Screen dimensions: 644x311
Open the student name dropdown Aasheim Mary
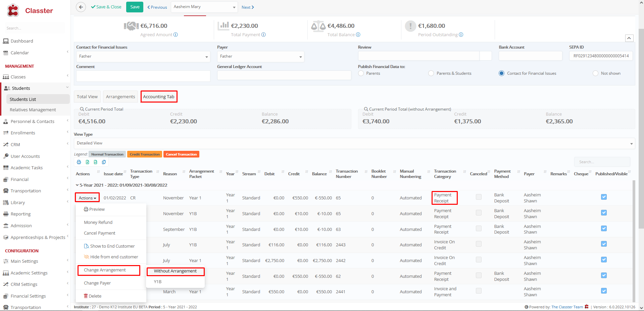(204, 7)
